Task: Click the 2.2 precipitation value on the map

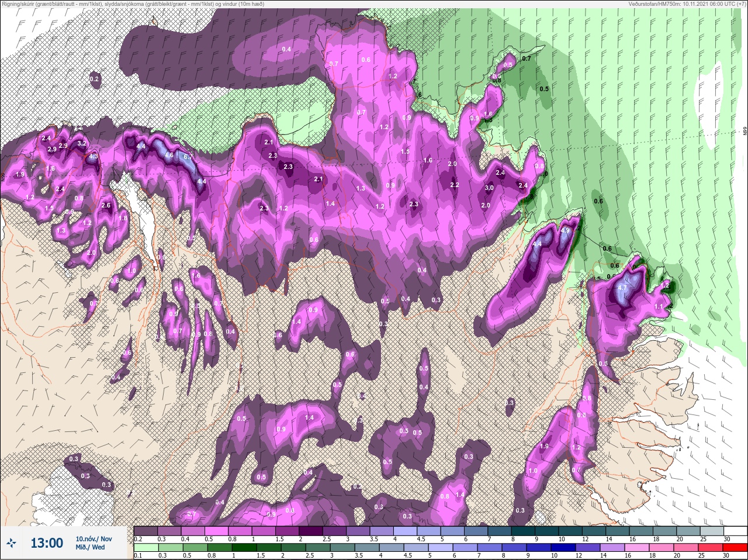Action: (455, 185)
